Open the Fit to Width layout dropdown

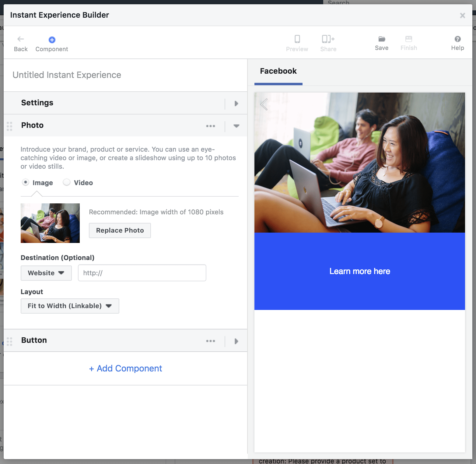click(70, 306)
